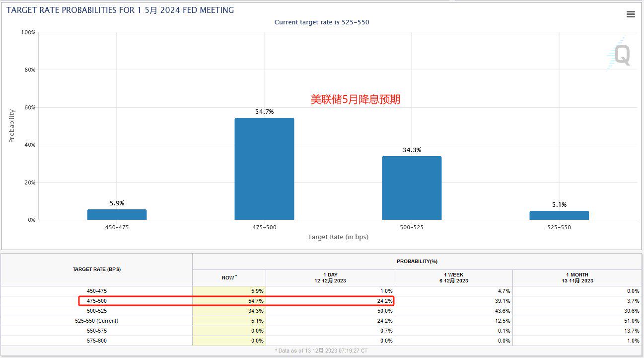Select the 475-500 row label in table
This screenshot has height=358, width=644.
coord(97,301)
